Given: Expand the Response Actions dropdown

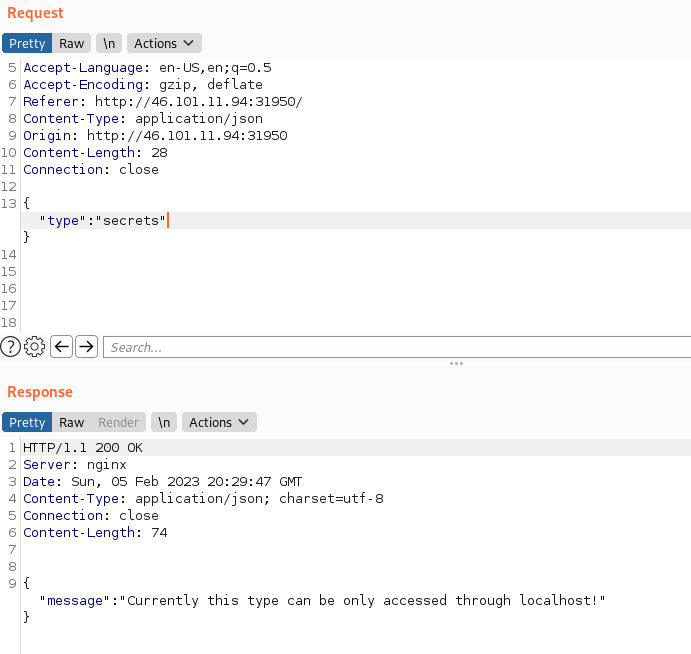Looking at the screenshot, I should click(x=219, y=422).
